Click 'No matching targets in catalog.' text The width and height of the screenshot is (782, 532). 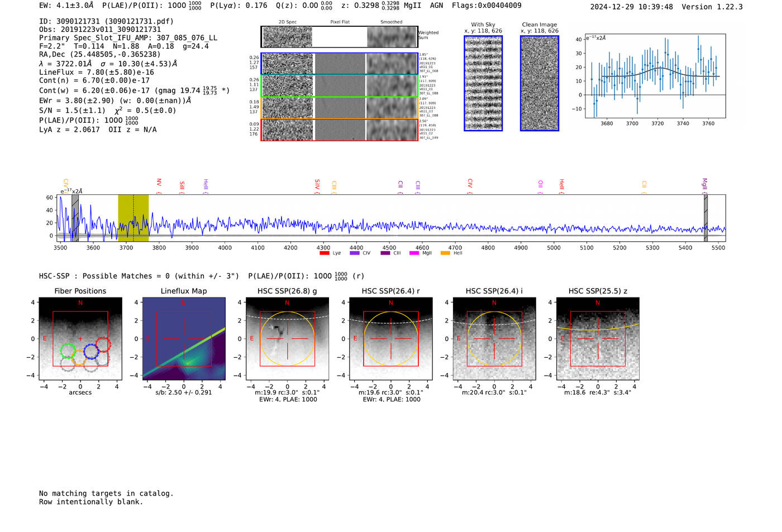(x=106, y=493)
